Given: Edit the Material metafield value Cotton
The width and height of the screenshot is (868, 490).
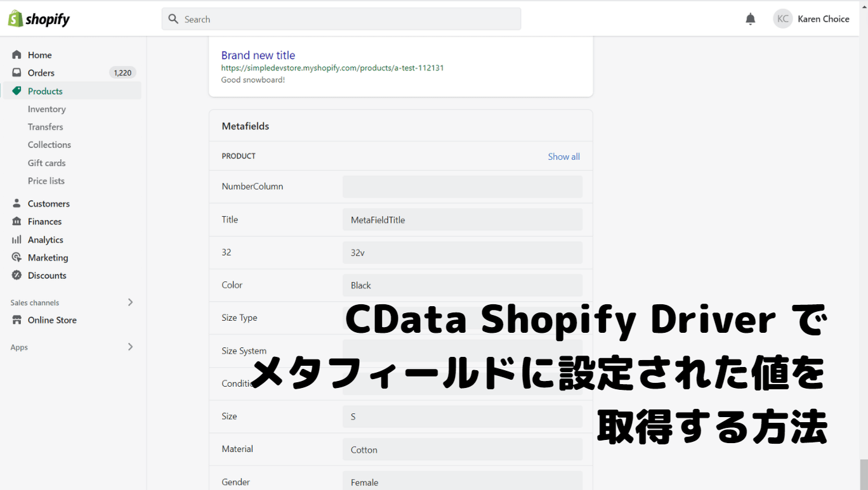Looking at the screenshot, I should click(x=463, y=449).
